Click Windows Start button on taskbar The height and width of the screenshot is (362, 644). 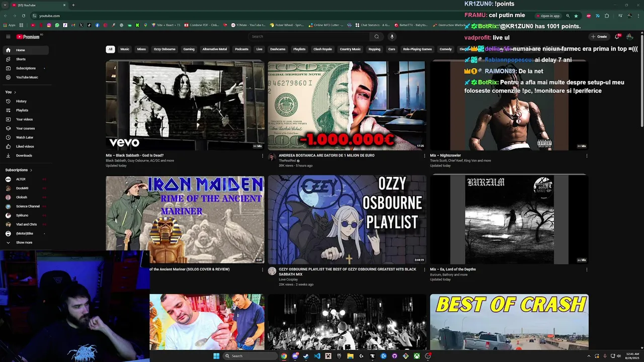point(216,356)
